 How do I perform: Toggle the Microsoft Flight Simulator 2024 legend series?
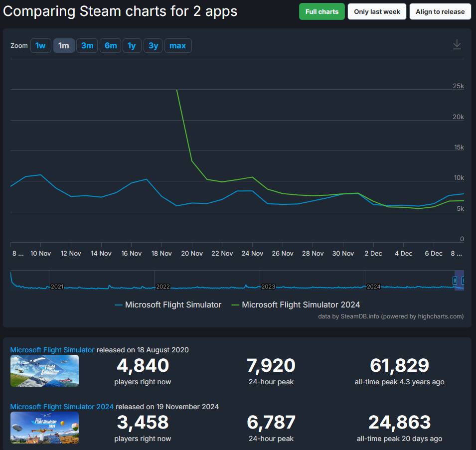tap(296, 304)
